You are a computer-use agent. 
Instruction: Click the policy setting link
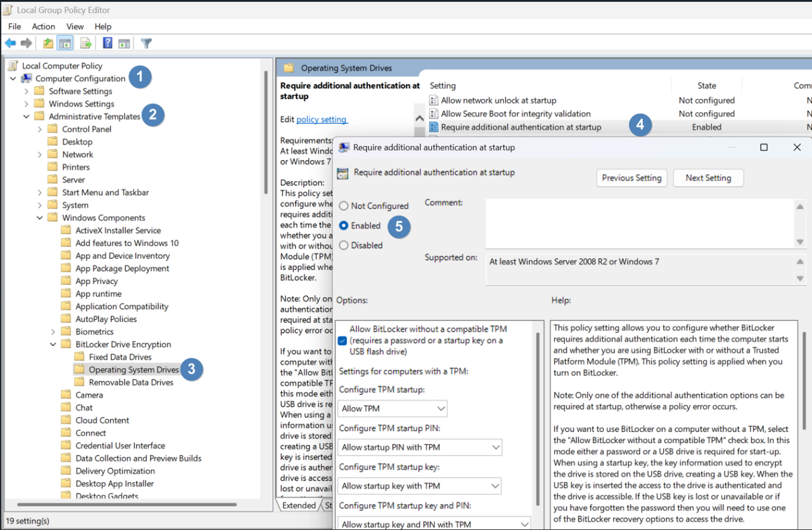[x=321, y=119]
